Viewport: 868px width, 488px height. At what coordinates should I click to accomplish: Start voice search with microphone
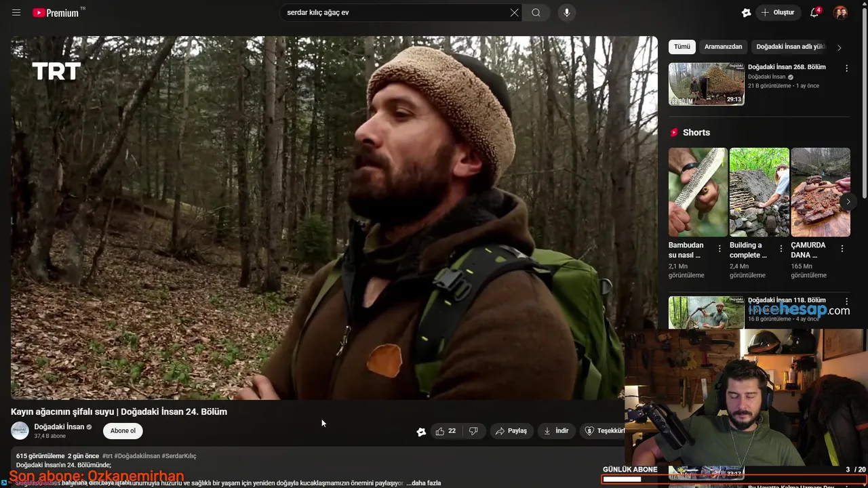point(567,13)
